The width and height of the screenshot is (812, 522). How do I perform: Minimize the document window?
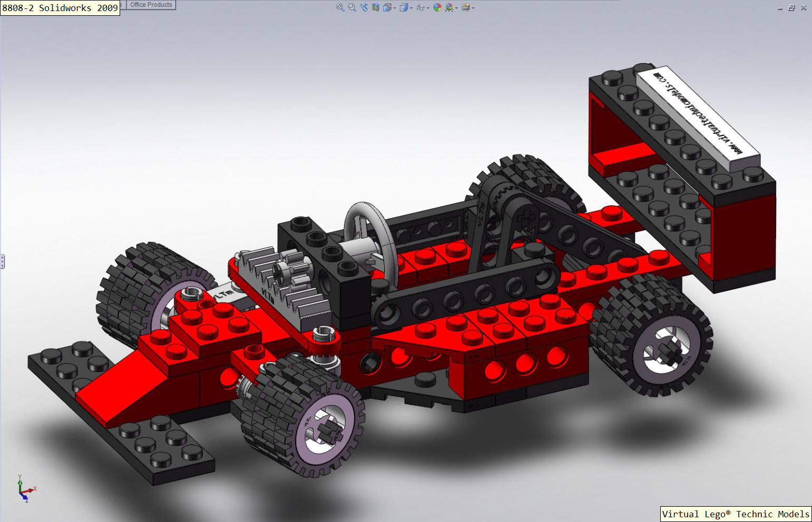pos(780,8)
